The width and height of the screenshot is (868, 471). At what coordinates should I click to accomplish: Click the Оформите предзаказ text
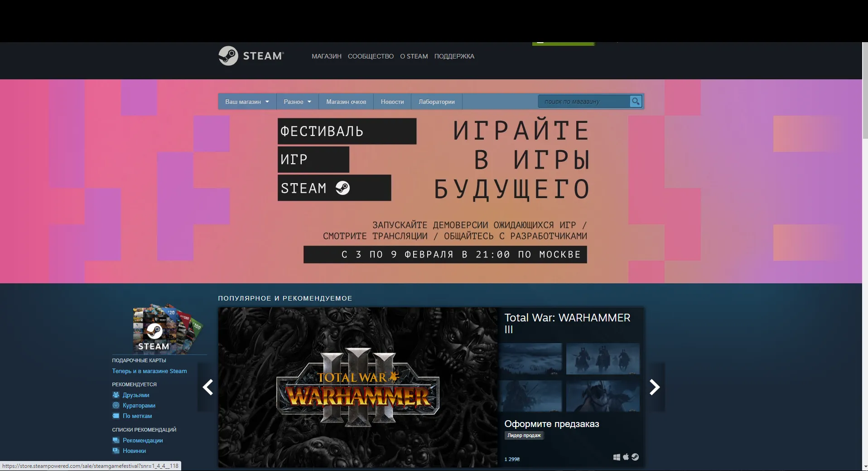click(x=552, y=424)
